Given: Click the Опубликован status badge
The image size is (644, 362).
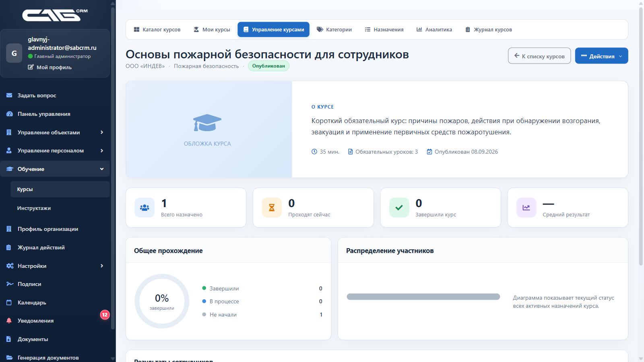Looking at the screenshot, I should [268, 66].
